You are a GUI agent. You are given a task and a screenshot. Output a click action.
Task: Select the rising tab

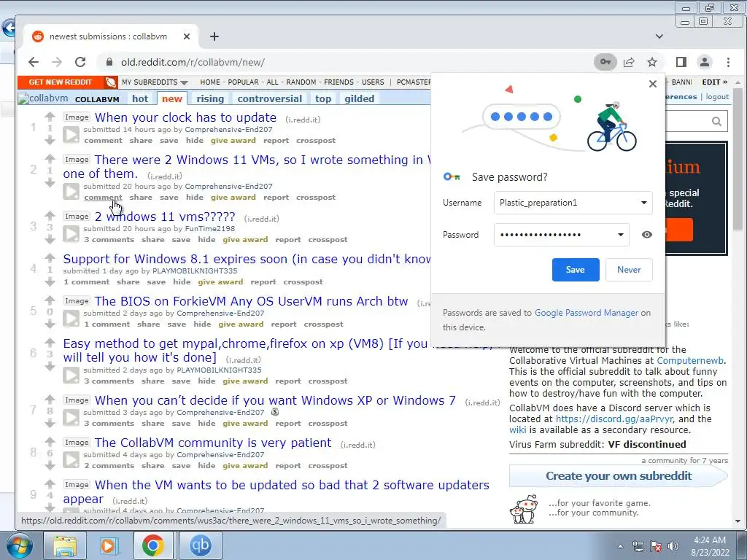(210, 98)
